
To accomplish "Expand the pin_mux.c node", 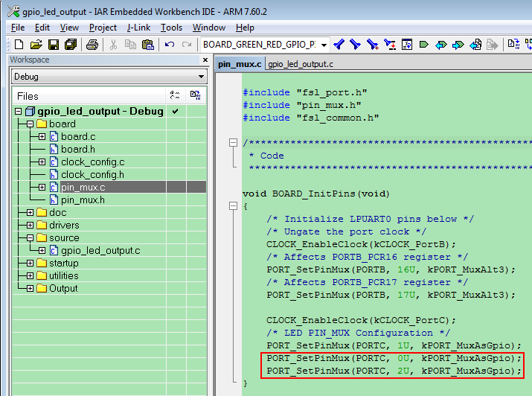I will (42, 187).
